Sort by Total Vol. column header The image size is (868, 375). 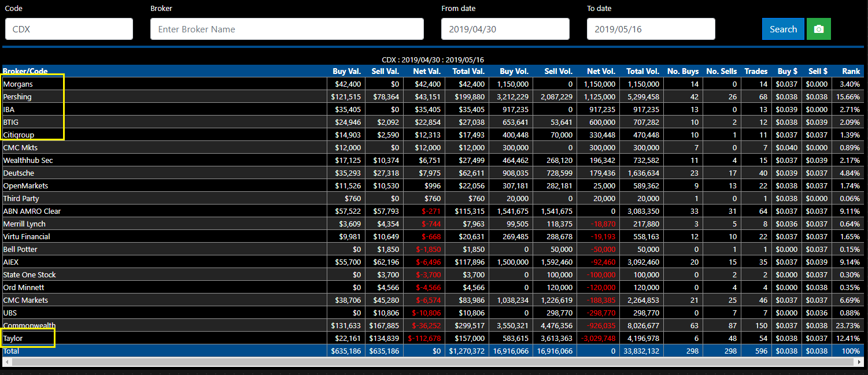click(643, 71)
